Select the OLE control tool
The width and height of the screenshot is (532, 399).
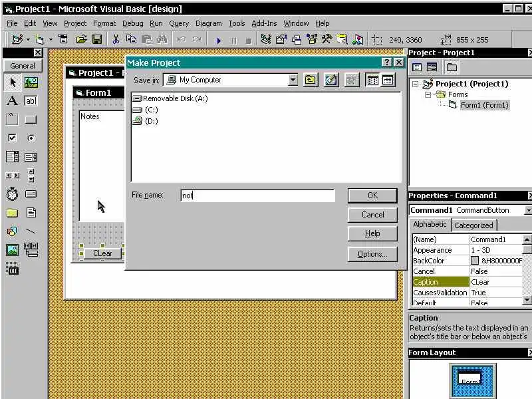point(13,269)
